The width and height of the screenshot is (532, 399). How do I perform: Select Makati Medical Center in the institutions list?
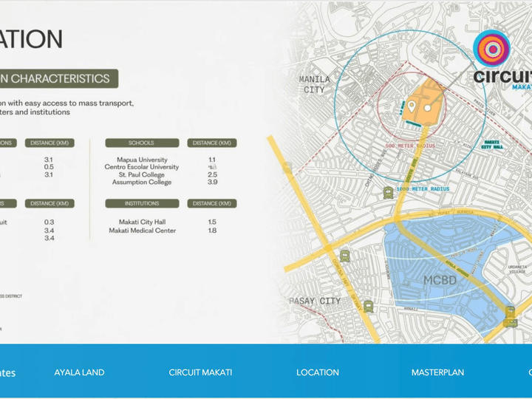[142, 231]
